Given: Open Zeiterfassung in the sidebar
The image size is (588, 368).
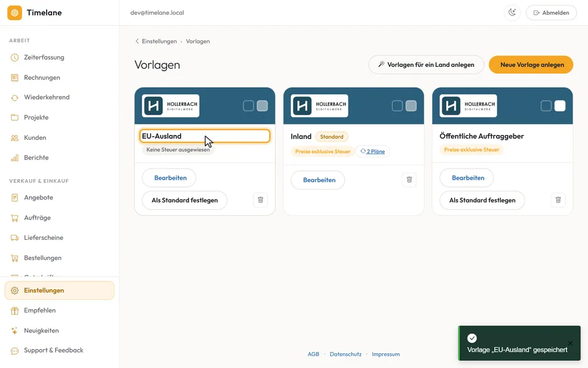Looking at the screenshot, I should pos(59,58).
